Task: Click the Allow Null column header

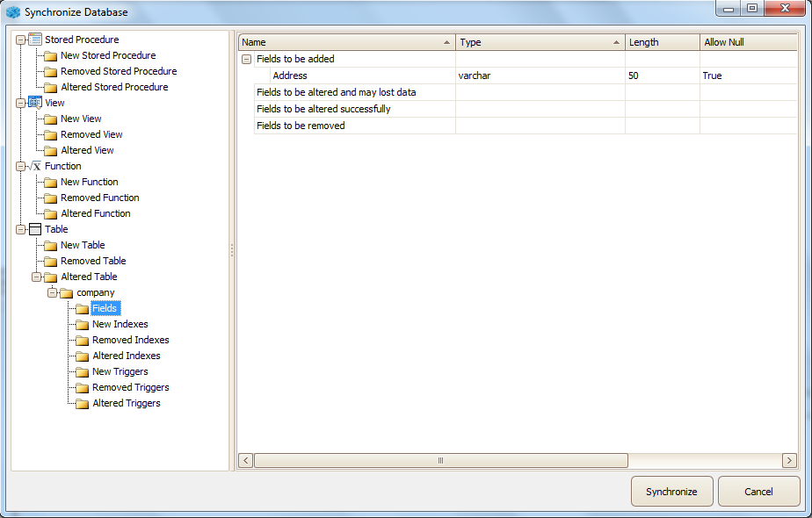Action: click(x=749, y=42)
